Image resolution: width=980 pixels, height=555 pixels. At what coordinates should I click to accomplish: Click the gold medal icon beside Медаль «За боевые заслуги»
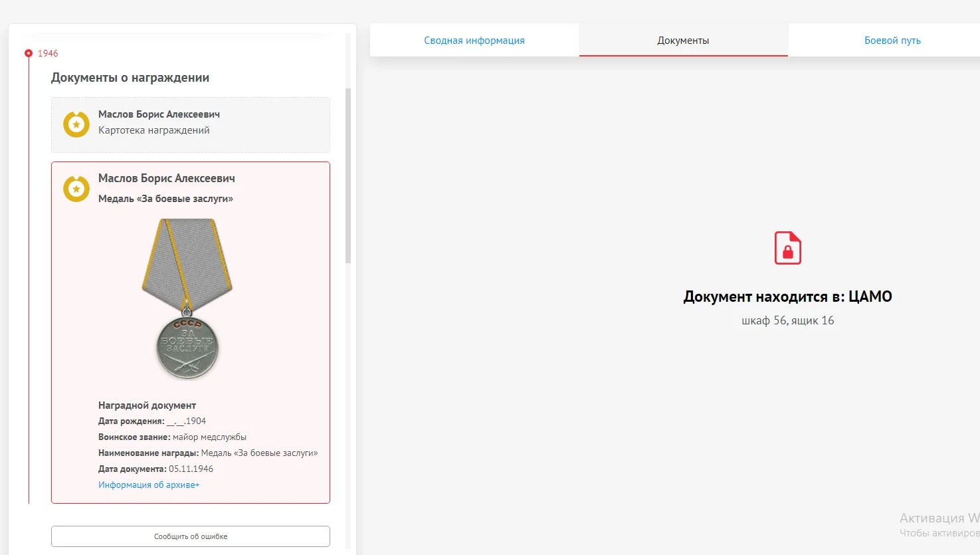[76, 189]
